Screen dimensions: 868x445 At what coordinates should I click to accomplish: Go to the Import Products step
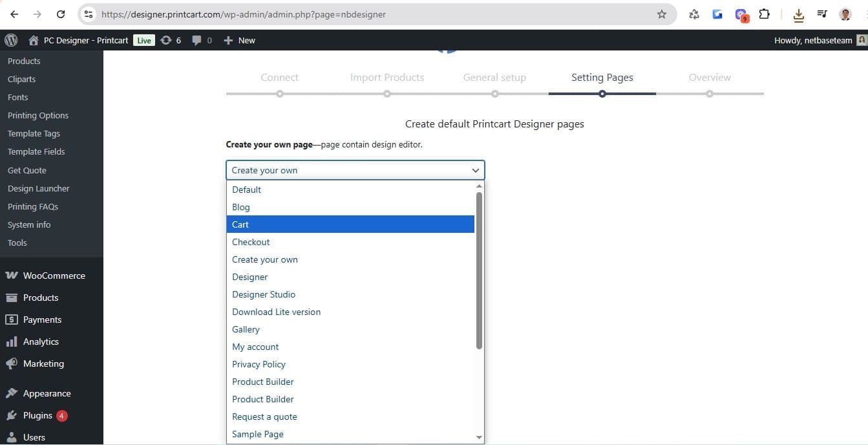tap(387, 78)
